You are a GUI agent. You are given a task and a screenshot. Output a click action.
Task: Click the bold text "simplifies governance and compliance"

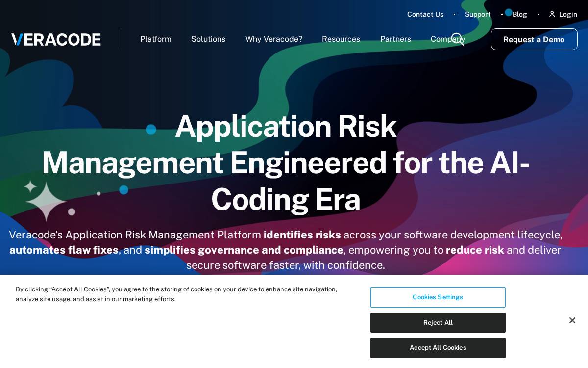tap(244, 250)
